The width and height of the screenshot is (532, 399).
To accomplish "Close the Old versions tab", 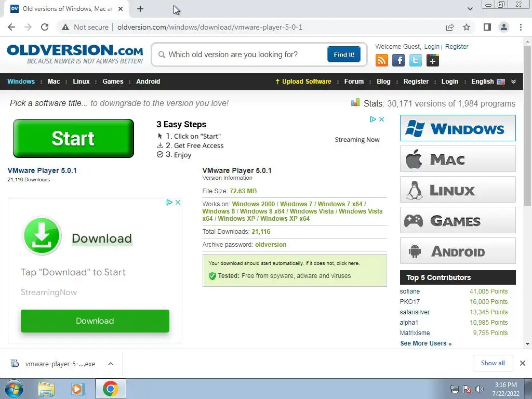I will [x=121, y=9].
